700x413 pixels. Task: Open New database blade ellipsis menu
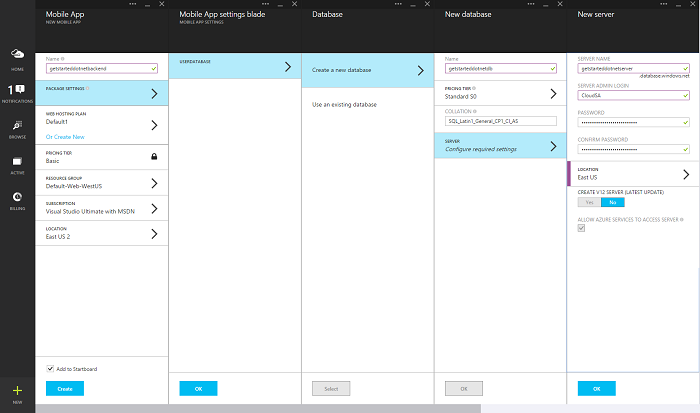[531, 4]
